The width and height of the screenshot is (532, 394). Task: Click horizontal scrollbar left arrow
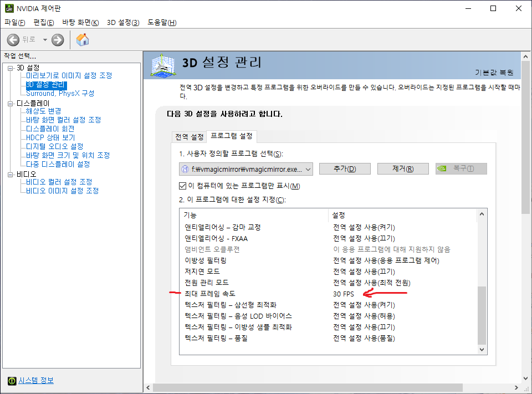click(x=149, y=387)
